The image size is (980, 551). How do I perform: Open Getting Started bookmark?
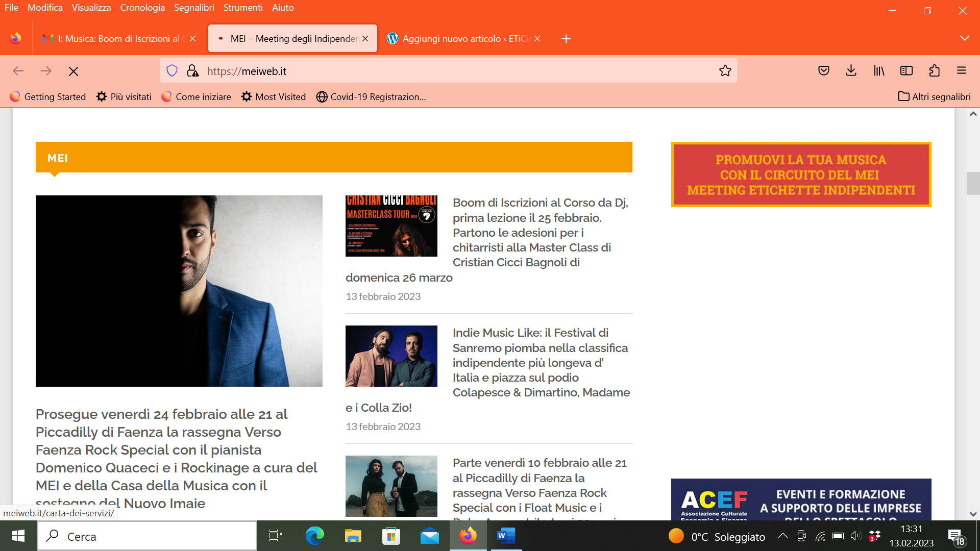(48, 97)
